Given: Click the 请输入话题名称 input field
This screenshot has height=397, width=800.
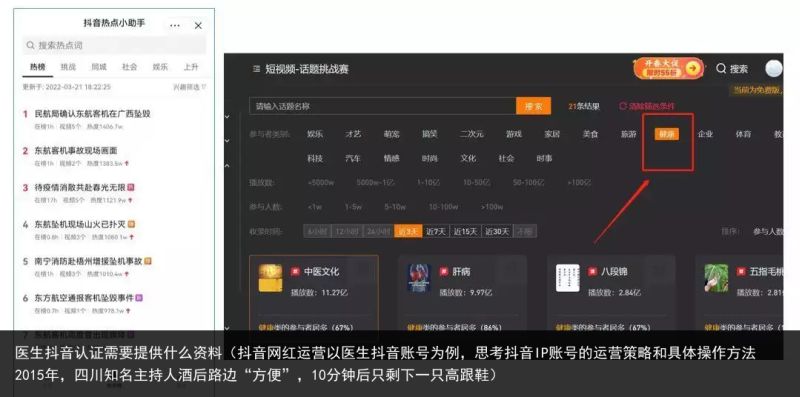Looking at the screenshot, I should point(383,106).
